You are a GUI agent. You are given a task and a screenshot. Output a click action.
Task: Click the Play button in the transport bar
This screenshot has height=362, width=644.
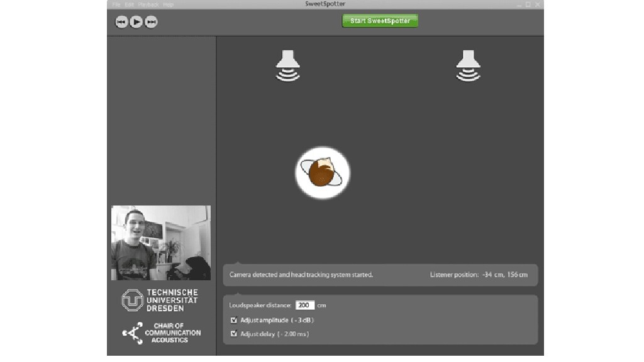pyautogui.click(x=135, y=21)
